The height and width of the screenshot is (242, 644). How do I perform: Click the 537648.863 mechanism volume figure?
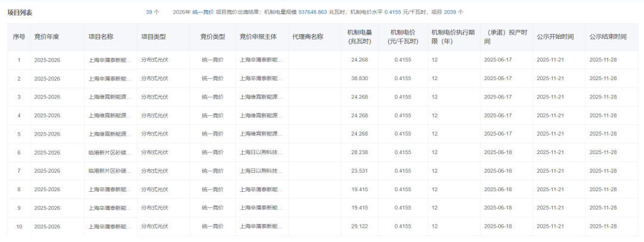(311, 12)
